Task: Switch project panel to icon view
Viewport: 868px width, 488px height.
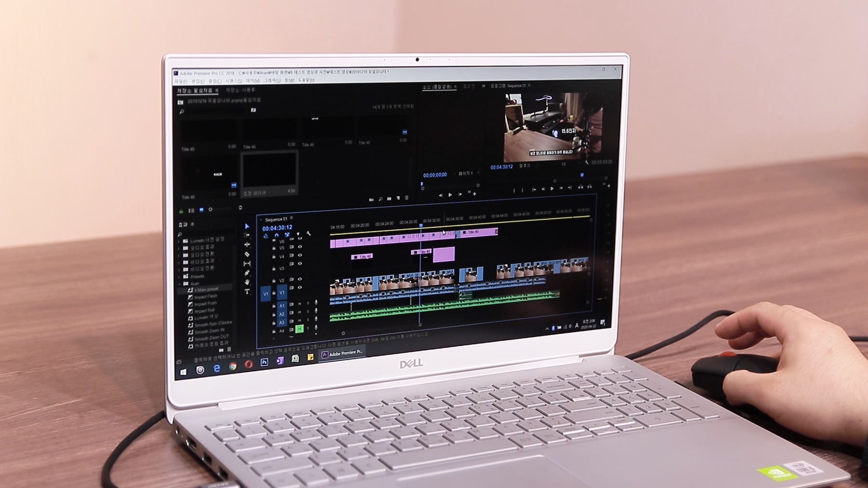Action: [201, 210]
